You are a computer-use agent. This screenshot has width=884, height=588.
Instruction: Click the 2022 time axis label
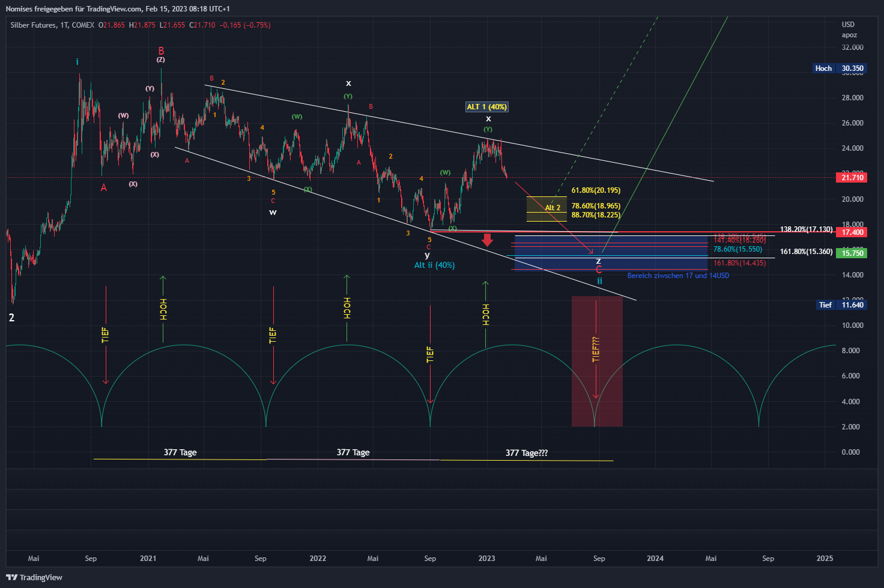click(x=318, y=559)
